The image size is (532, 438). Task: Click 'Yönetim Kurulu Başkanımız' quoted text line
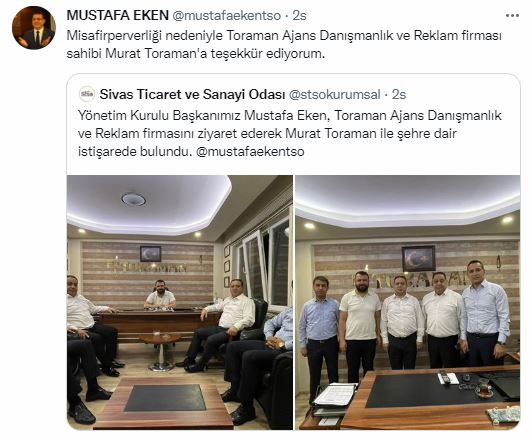(x=290, y=115)
